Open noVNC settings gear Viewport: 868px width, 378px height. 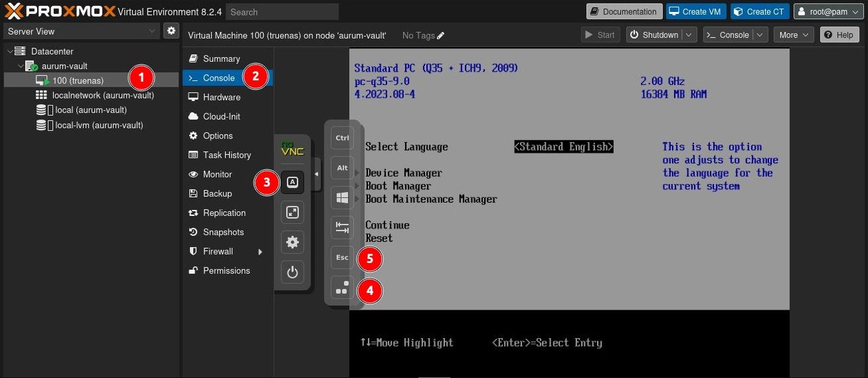(x=292, y=242)
